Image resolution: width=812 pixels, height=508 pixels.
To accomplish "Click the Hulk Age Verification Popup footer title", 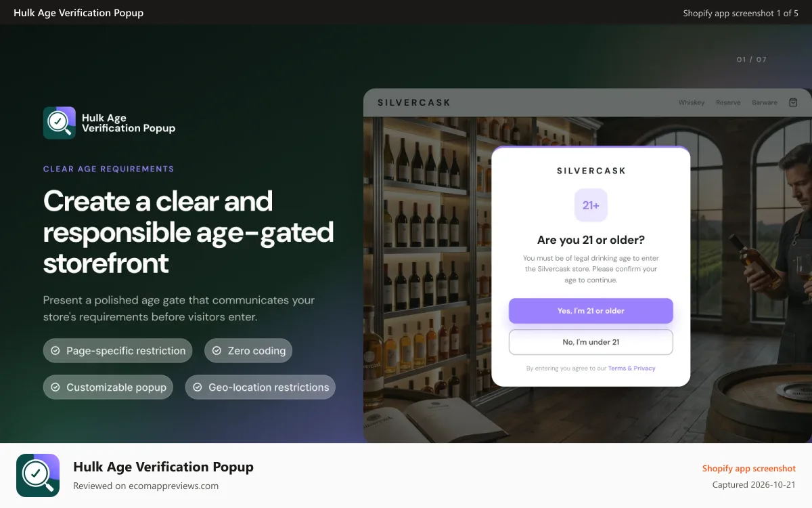I will pos(163,467).
